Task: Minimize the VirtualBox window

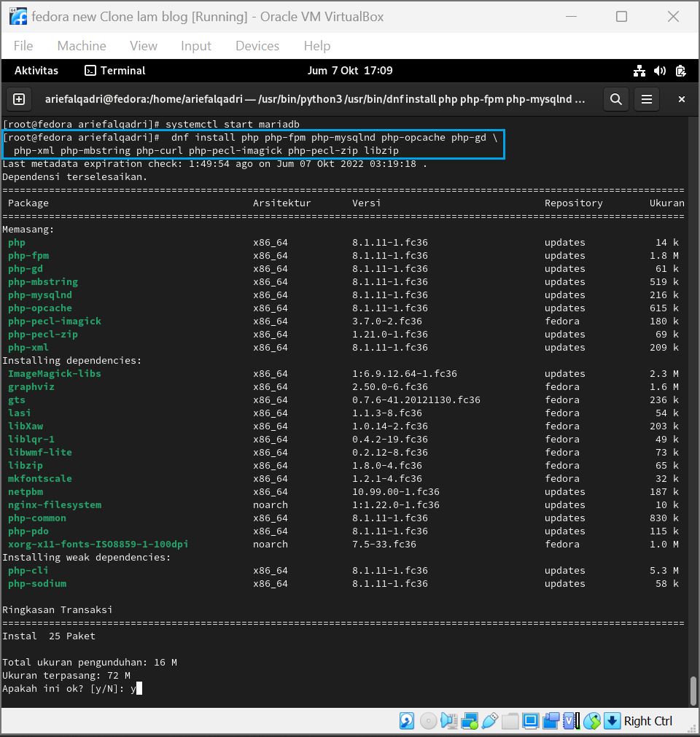Action: coord(571,17)
